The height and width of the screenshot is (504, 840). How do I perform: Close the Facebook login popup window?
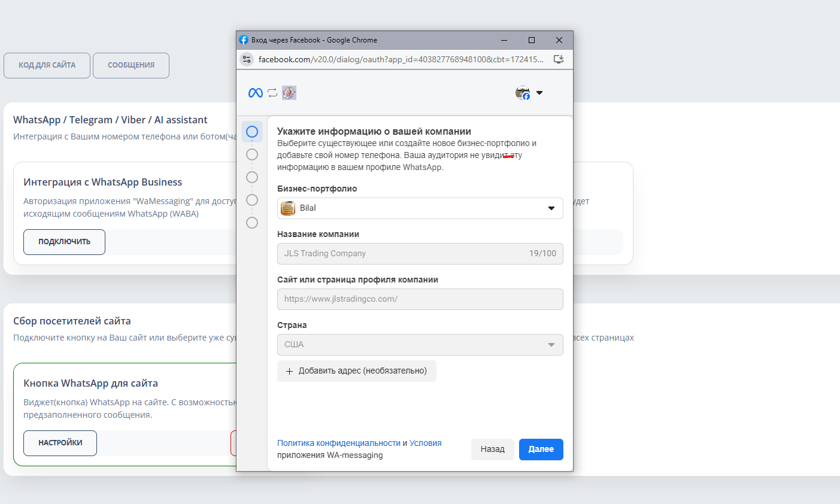(559, 40)
